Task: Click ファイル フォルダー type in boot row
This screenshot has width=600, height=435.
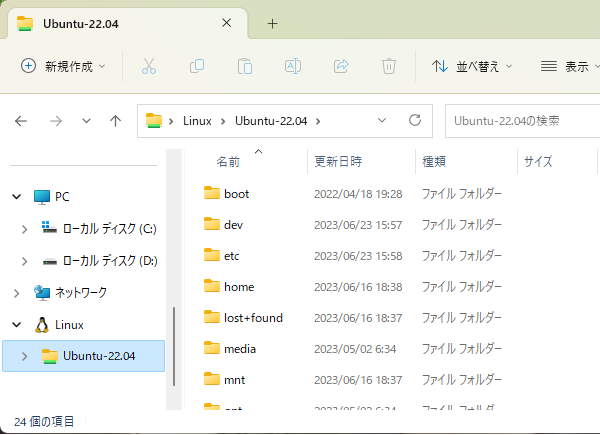Action: click(461, 194)
